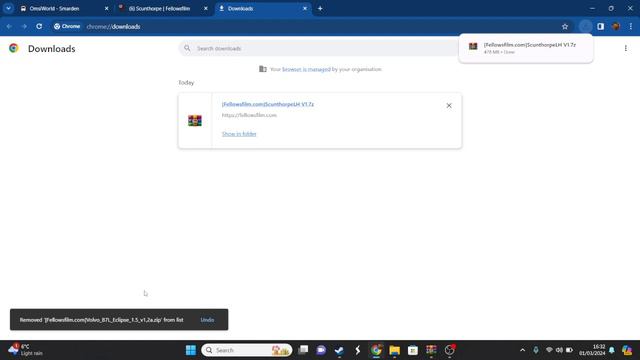
Task: Open the Chrome profile avatar
Action: pyautogui.click(x=616, y=27)
